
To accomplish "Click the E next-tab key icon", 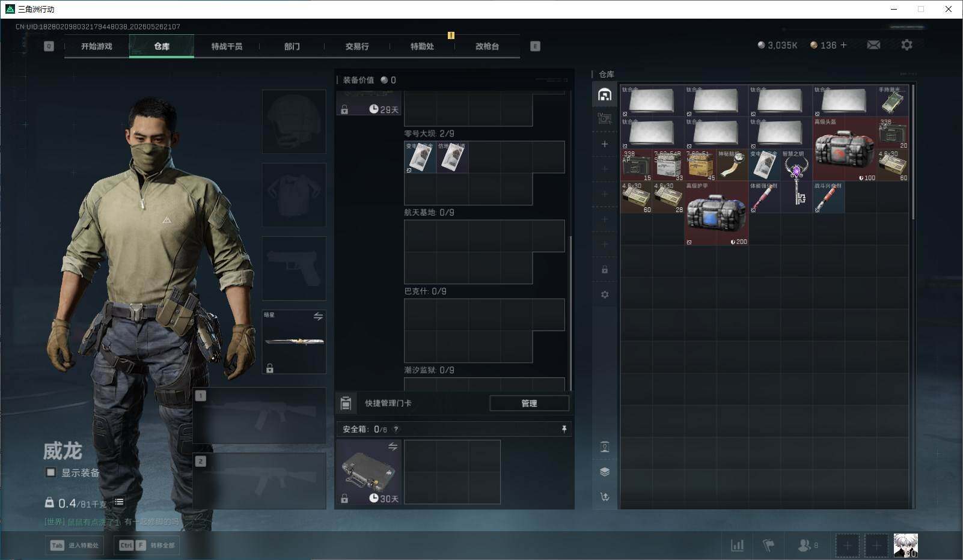I will 535,46.
